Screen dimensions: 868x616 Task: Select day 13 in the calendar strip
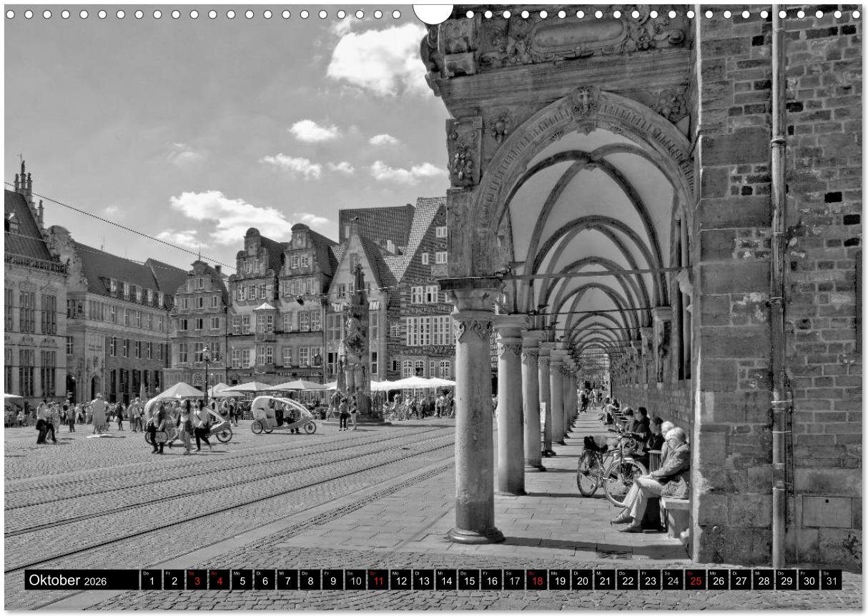coord(423,580)
